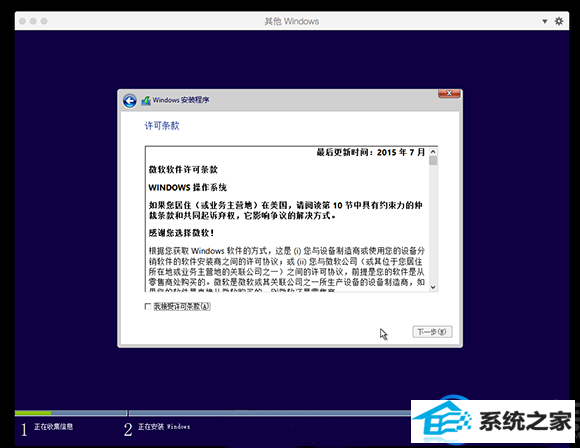This screenshot has width=580, height=448.
Task: Click the blue back arrow in installer
Action: pos(130,101)
